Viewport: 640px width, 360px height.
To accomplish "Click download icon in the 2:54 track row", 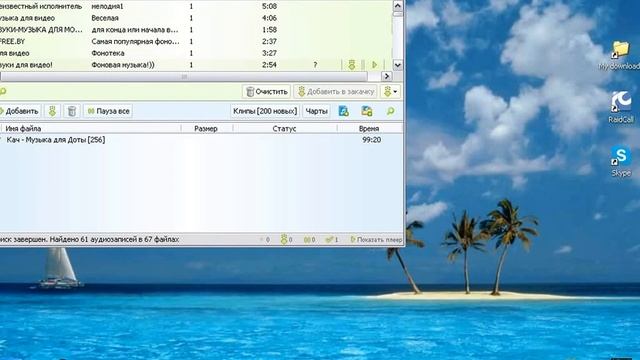I will [351, 64].
